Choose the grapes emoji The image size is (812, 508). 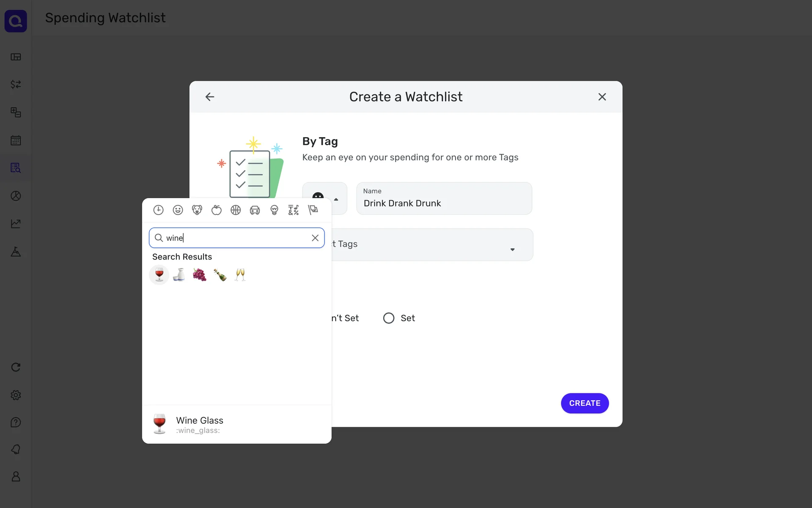point(199,275)
